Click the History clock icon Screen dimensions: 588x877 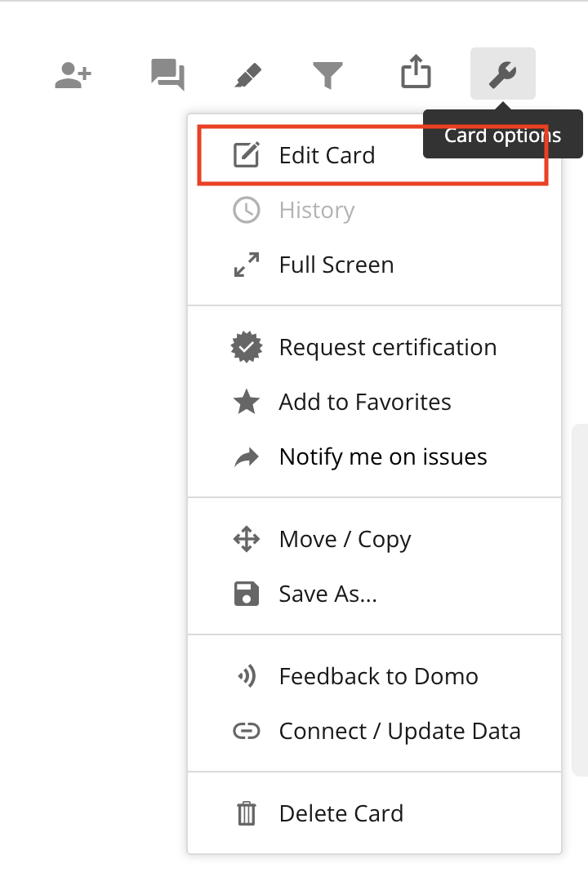coord(246,209)
